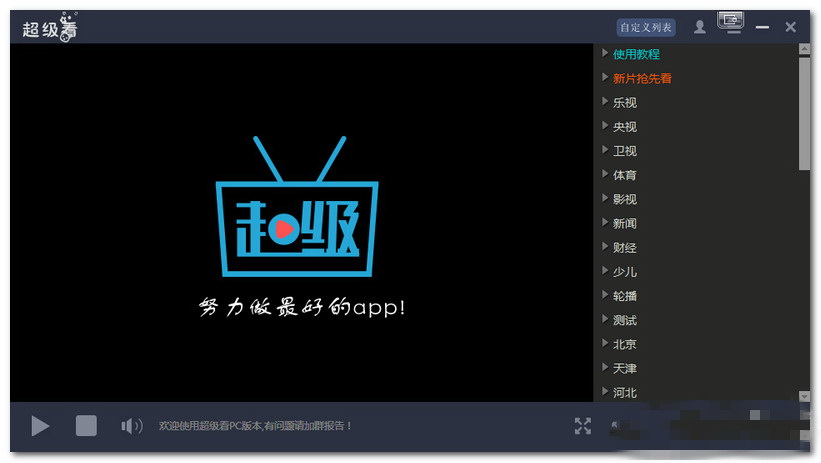Click the channel list scrollbar up arrow

[804, 49]
